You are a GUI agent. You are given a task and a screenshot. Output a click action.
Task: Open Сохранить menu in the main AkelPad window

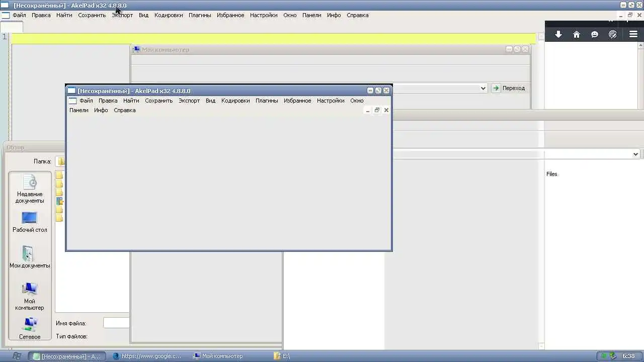click(x=92, y=15)
